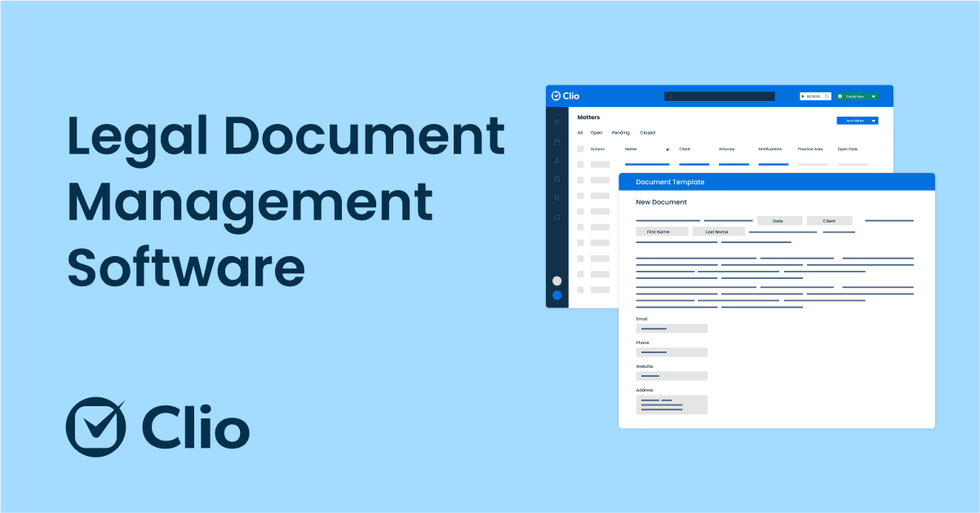The height and width of the screenshot is (513, 980).
Task: Click the First Name merge field
Action: [x=658, y=232]
